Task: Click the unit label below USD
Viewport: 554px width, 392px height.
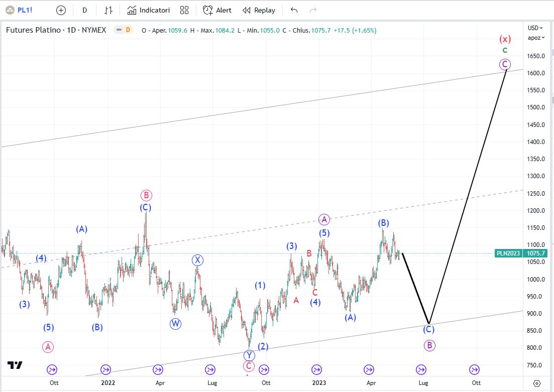Action: tap(534, 38)
